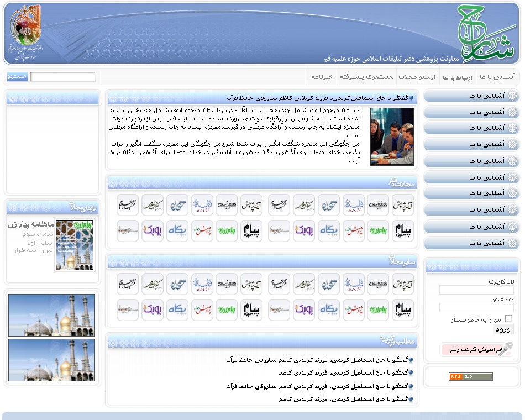Screen dimensions: 525x420
Task: Click the RSS 2.0 feed badge
Action: point(470,377)
